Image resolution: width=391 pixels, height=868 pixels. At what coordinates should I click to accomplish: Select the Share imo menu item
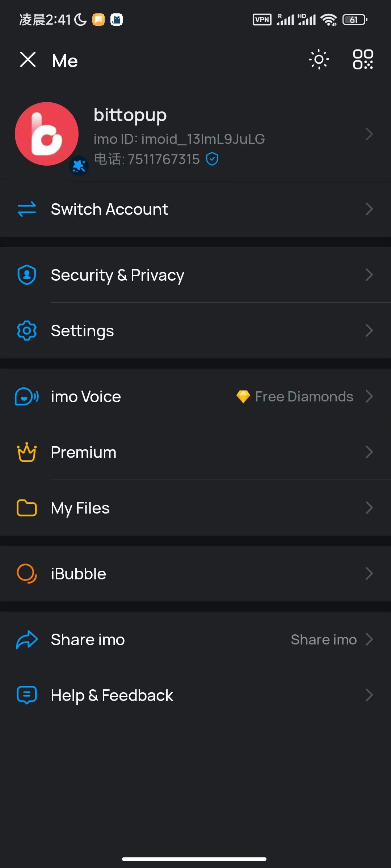point(88,639)
